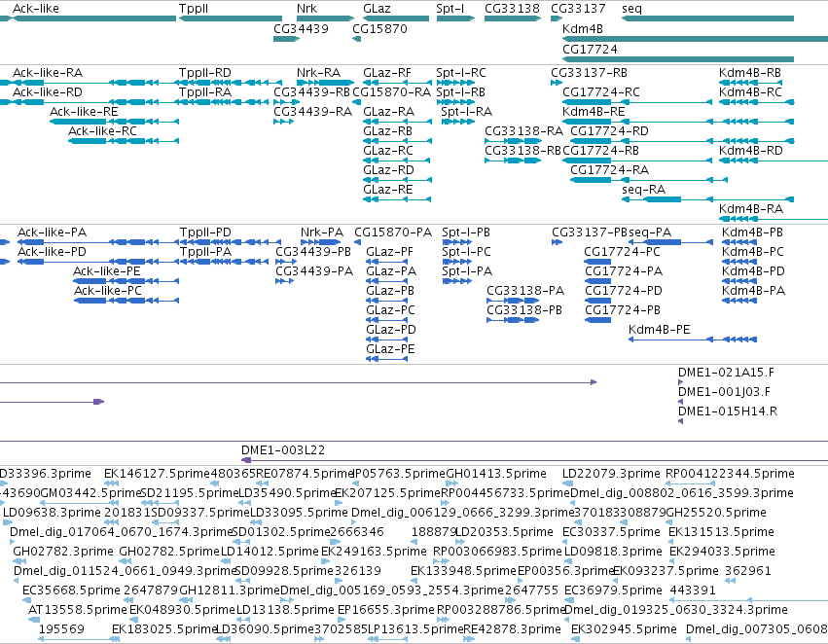This screenshot has width=828, height=644.
Task: Click the DME1-001J03.F clone label
Action: pos(724,392)
